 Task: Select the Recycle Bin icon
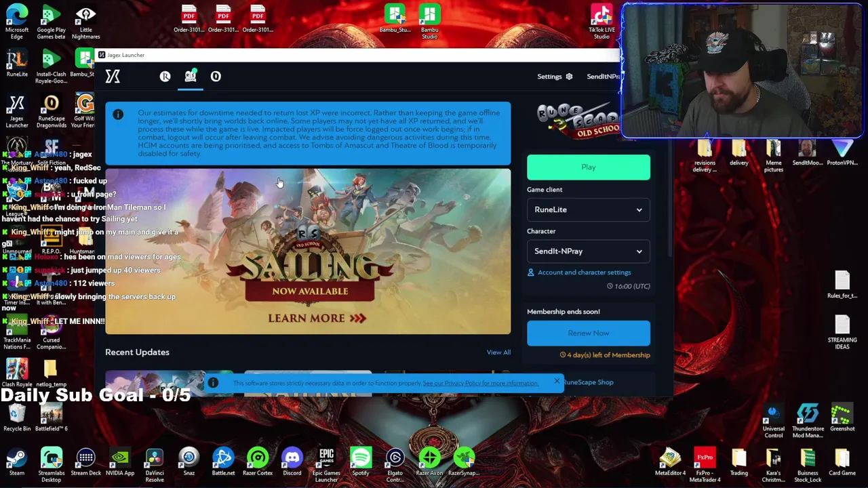point(17,416)
